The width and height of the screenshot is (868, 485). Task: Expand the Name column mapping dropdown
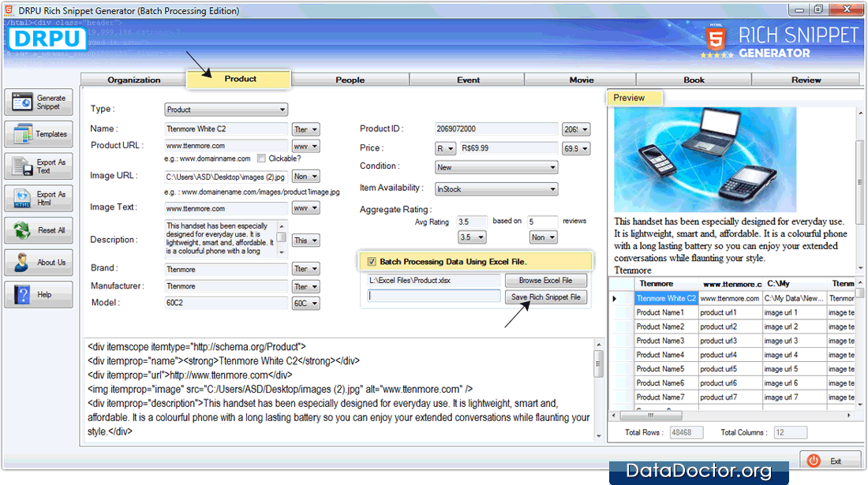[305, 129]
